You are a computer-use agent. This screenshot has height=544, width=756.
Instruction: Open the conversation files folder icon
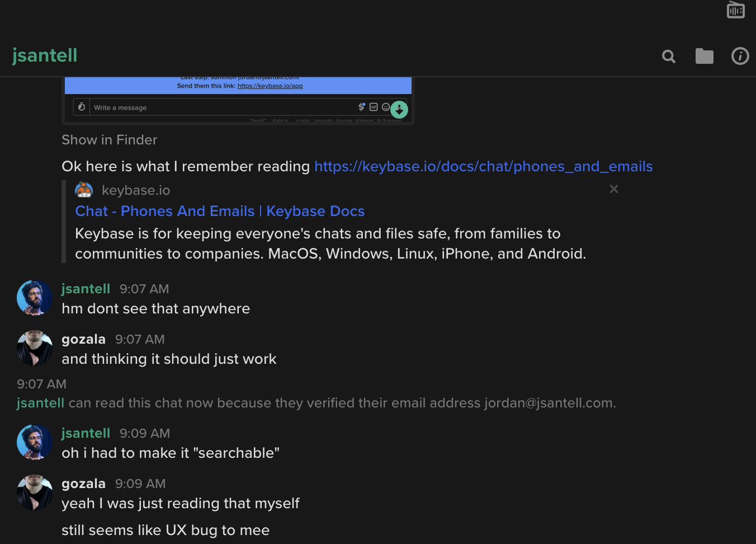[705, 56]
